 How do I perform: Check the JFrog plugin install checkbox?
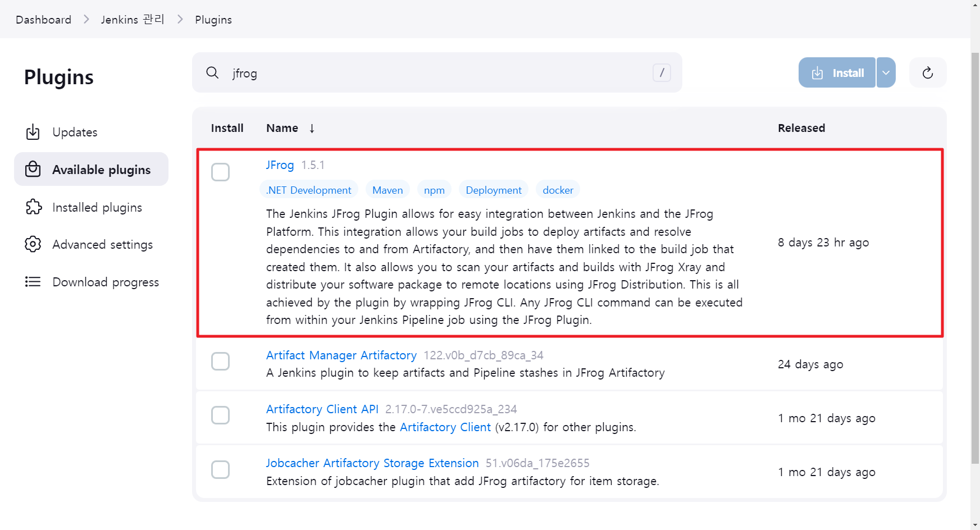tap(220, 172)
